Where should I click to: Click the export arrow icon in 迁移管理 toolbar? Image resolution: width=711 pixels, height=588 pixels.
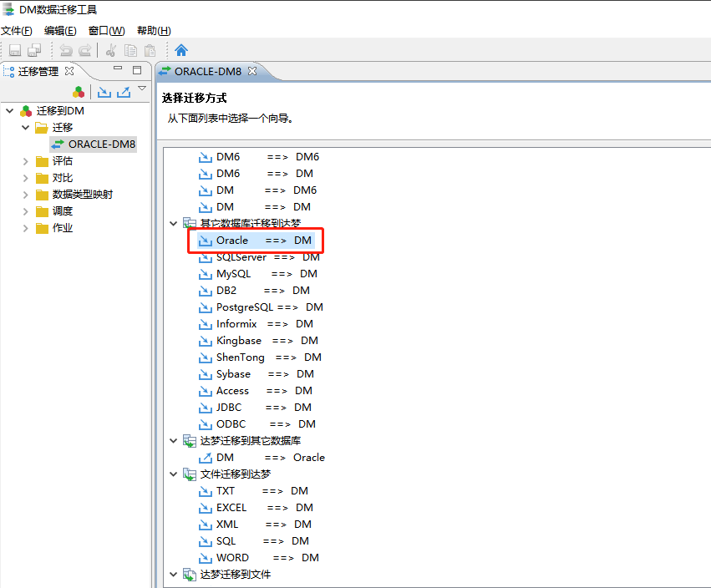pyautogui.click(x=124, y=92)
